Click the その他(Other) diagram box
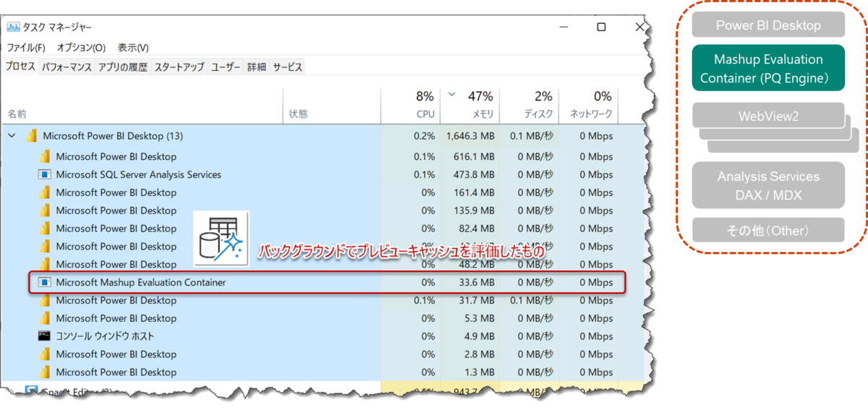The image size is (868, 411). tap(768, 230)
